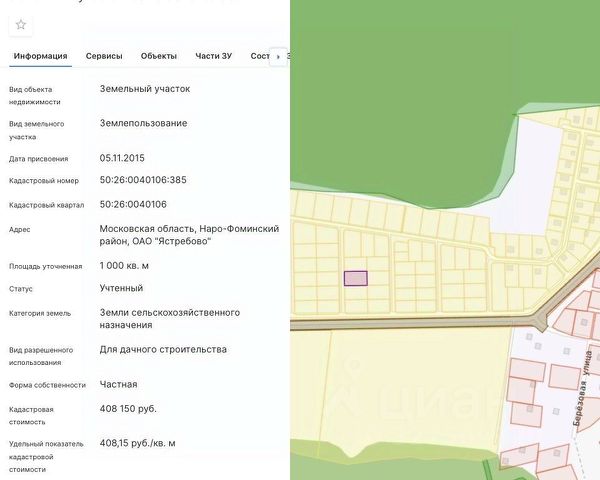Screen dimensions: 600x480
Task: Click the address text Наро-Фоминский район
Action: (189, 235)
